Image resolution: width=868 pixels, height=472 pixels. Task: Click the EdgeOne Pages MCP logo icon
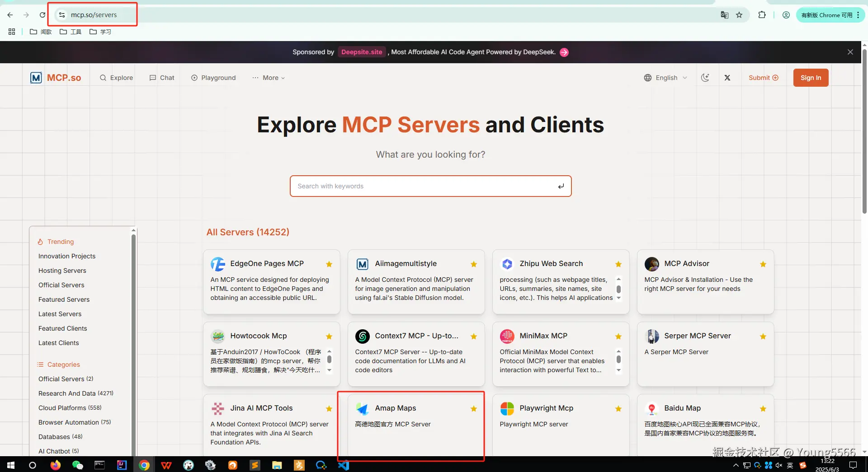tap(218, 264)
